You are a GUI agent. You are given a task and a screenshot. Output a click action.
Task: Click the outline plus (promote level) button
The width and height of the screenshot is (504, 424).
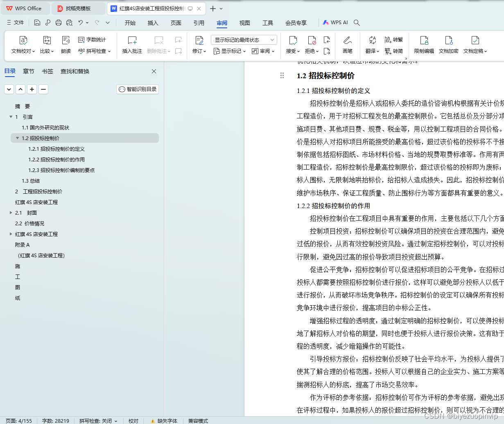[32, 89]
